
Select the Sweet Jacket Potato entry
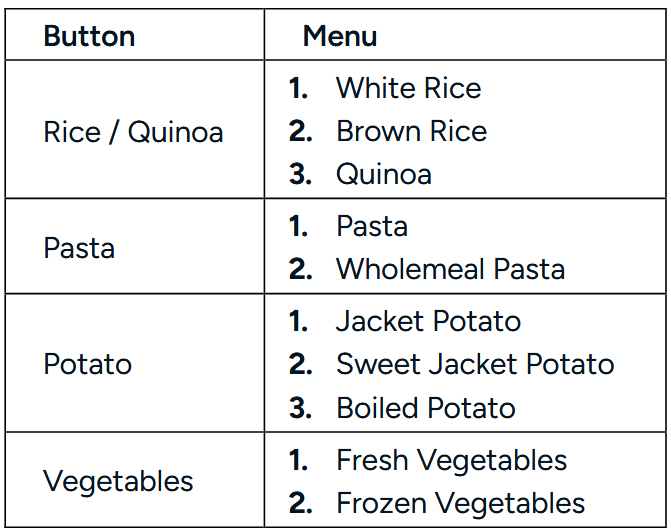475,364
